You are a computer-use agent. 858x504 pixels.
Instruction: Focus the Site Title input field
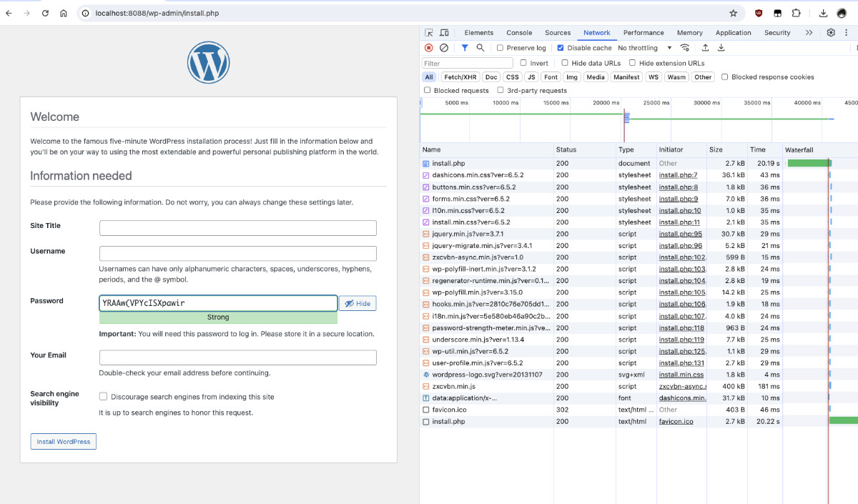(x=238, y=228)
